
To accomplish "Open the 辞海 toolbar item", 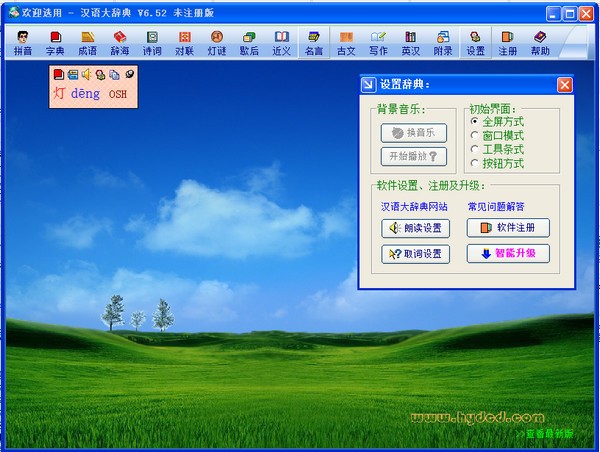I will pos(120,43).
